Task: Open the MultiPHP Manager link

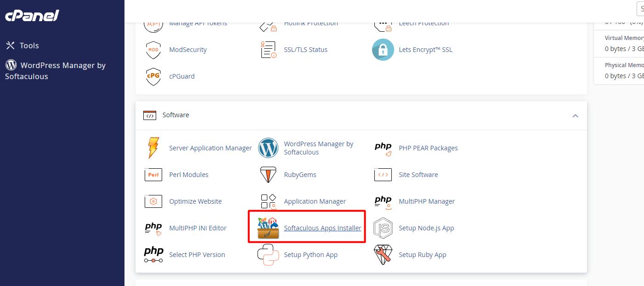Action: 427,201
